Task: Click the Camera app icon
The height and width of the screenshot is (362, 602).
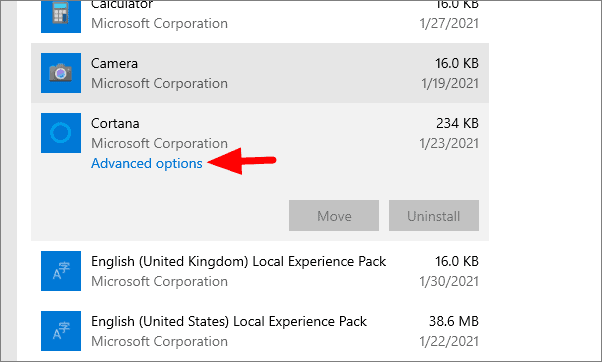Action: coord(61,73)
